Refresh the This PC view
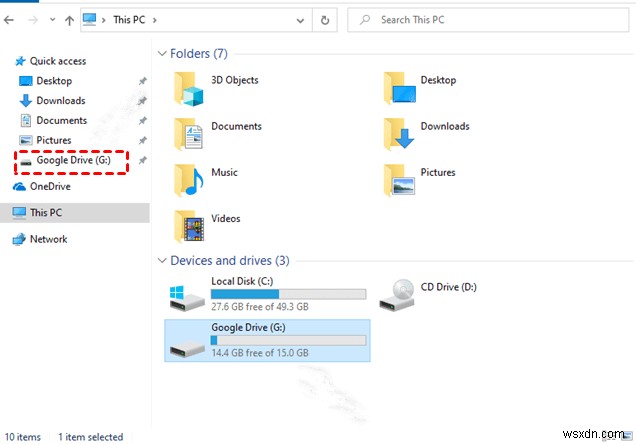636x444 pixels. [x=325, y=20]
